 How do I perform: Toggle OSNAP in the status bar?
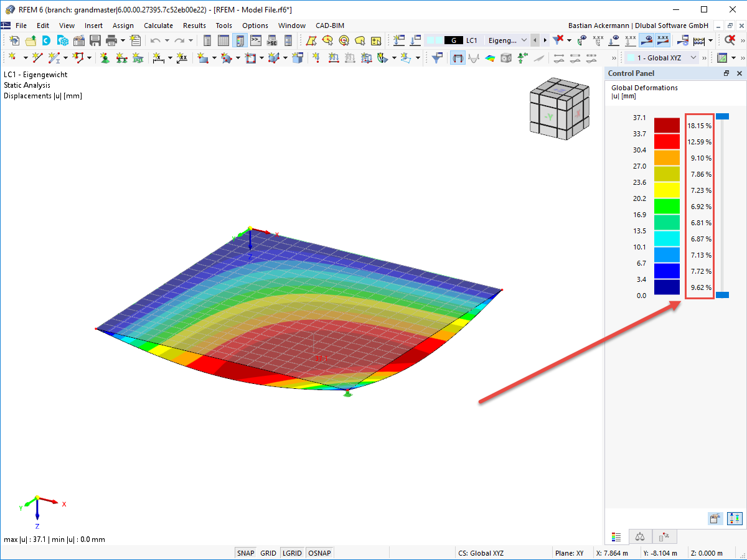[x=320, y=553]
